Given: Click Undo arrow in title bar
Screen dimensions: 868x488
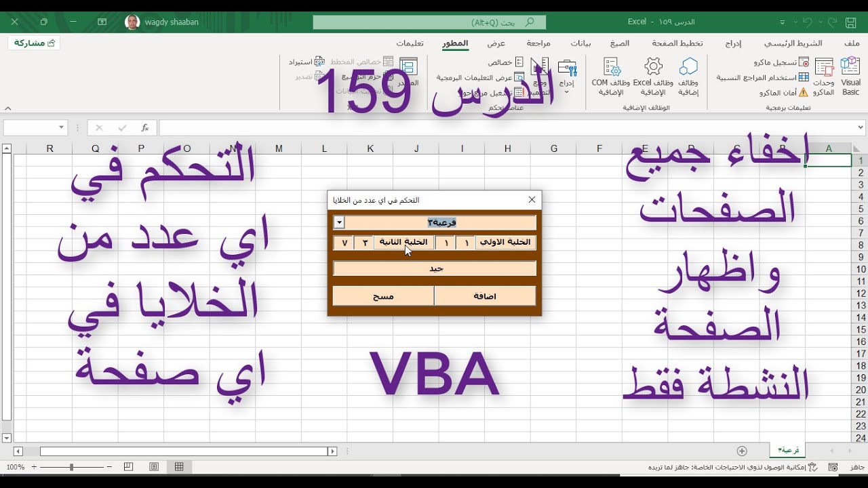Looking at the screenshot, I should tap(807, 22).
